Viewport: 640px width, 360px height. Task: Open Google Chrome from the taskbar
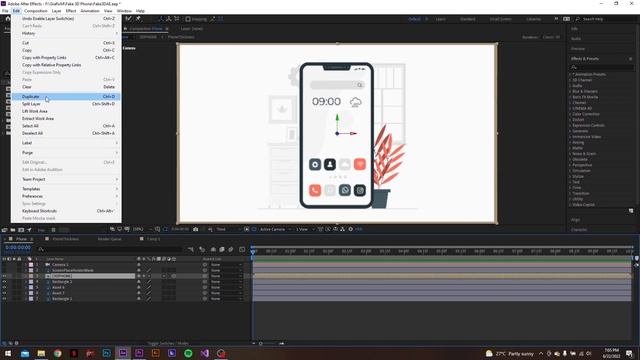[x=58, y=353]
